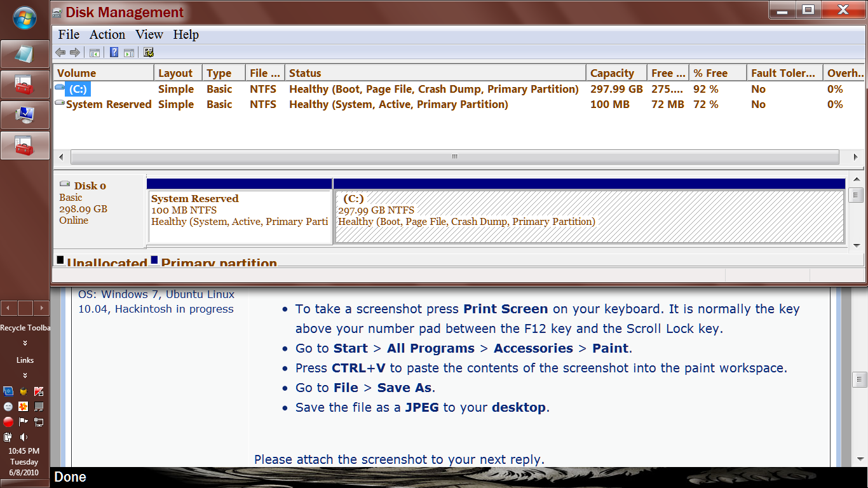The height and width of the screenshot is (488, 868).
Task: Click the Forward arrow in Disk Management toolbar
Action: tap(75, 52)
